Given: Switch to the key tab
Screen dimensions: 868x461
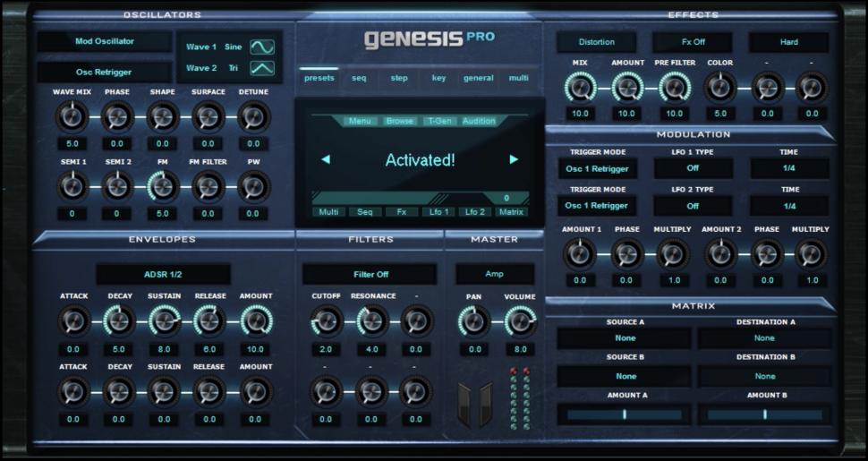Looking at the screenshot, I should (x=438, y=78).
